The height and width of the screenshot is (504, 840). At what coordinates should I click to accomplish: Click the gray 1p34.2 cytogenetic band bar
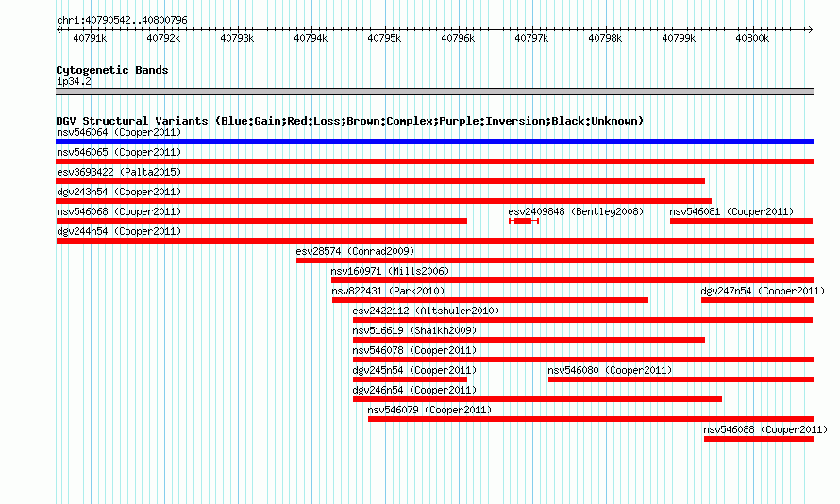(x=434, y=92)
